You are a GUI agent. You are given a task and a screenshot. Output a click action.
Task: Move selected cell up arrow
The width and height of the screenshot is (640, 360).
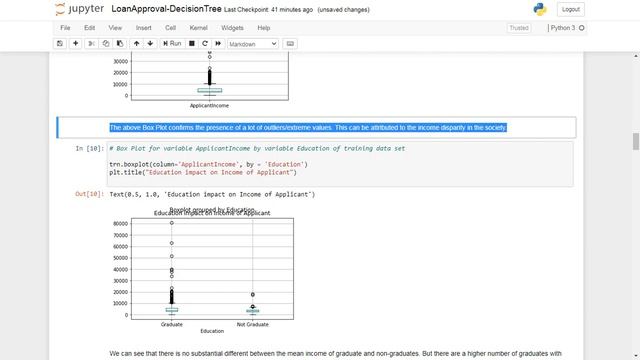136,43
